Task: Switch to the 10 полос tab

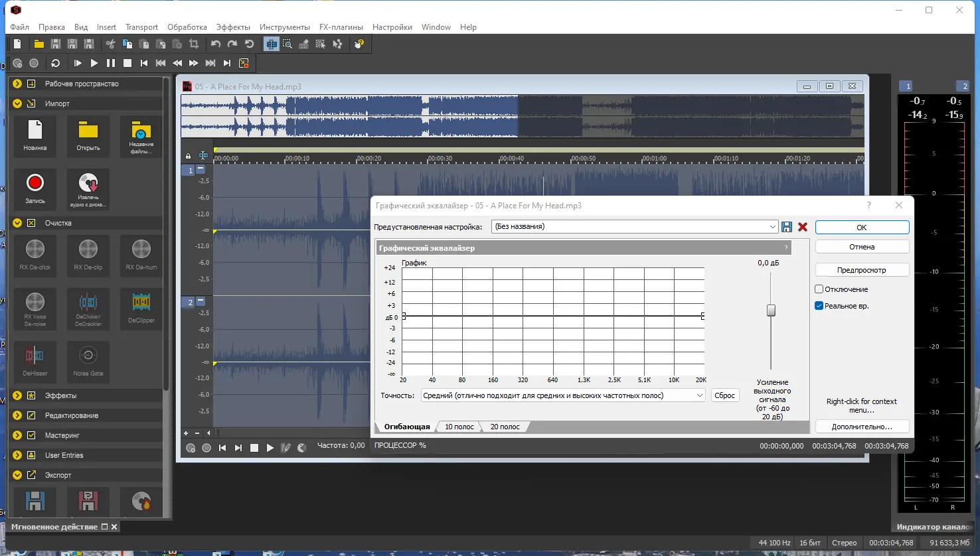Action: point(459,427)
